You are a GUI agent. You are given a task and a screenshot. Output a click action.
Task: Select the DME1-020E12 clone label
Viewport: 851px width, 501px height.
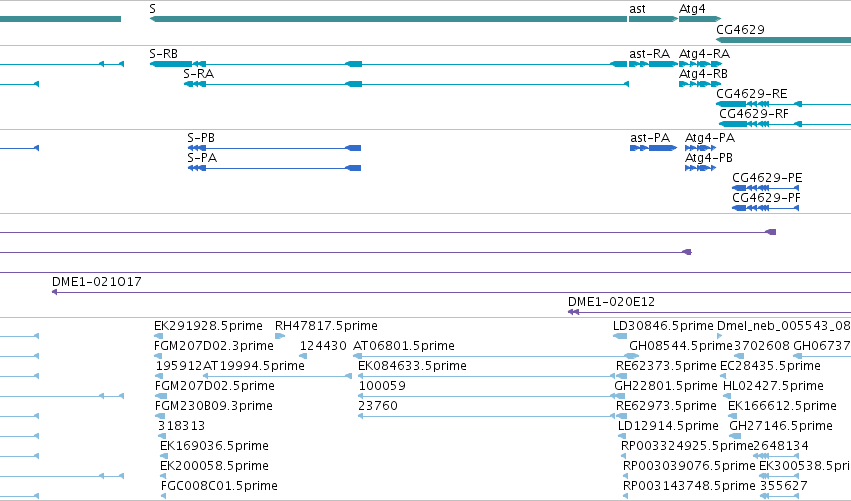[612, 302]
